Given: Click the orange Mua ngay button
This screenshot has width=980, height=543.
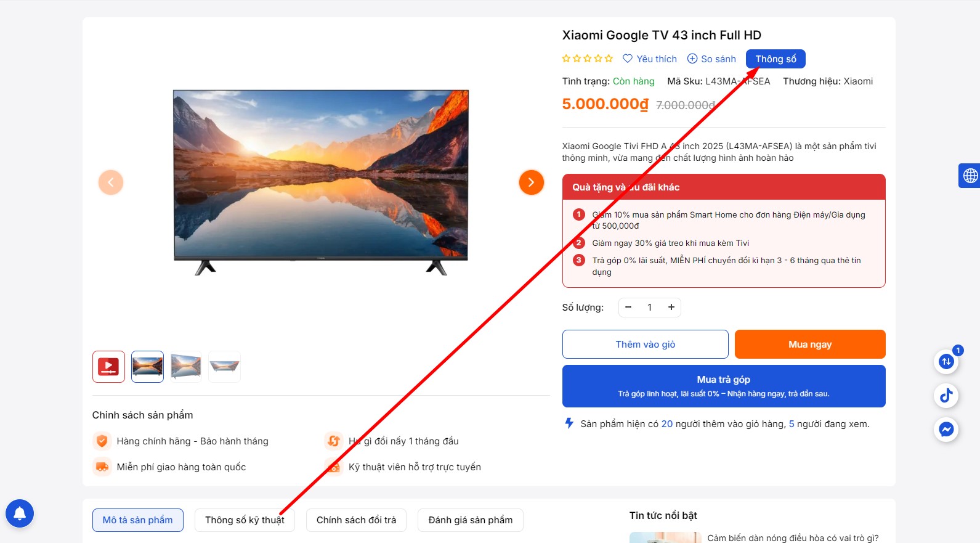Looking at the screenshot, I should tap(810, 344).
